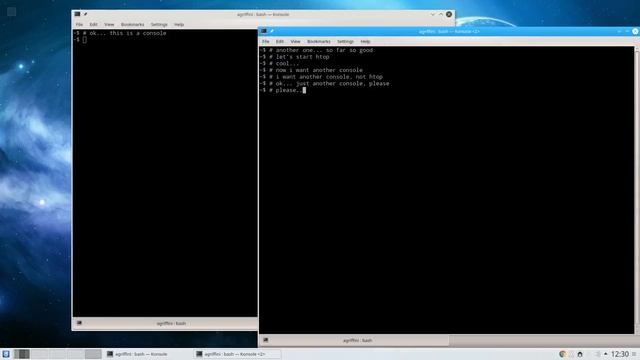Open File menu in back Konsole window
Image resolution: width=640 pixels, height=360 pixels.
coord(79,24)
